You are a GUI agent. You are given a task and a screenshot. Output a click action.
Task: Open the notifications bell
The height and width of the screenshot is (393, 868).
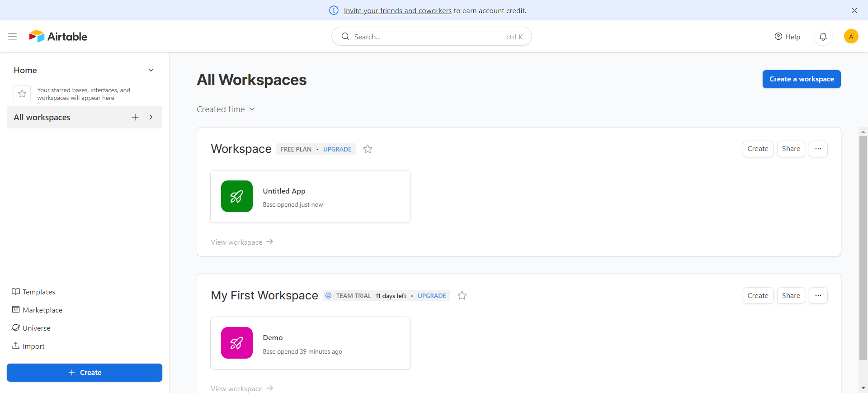click(823, 37)
